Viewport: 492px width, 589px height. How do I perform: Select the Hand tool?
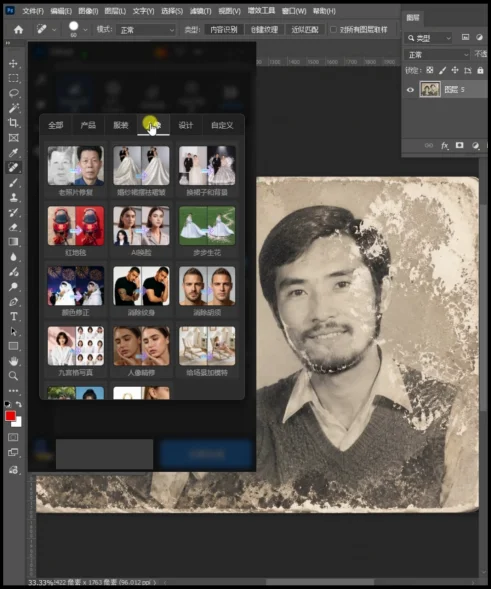[x=14, y=361]
